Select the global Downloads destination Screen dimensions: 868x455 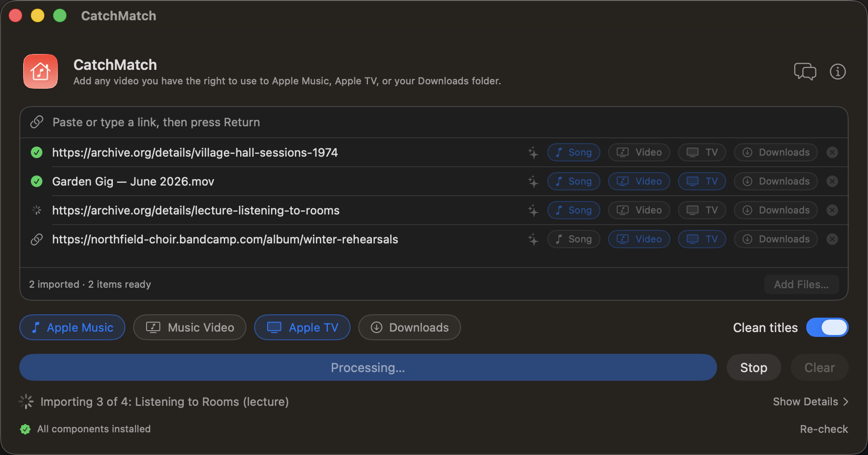[409, 327]
